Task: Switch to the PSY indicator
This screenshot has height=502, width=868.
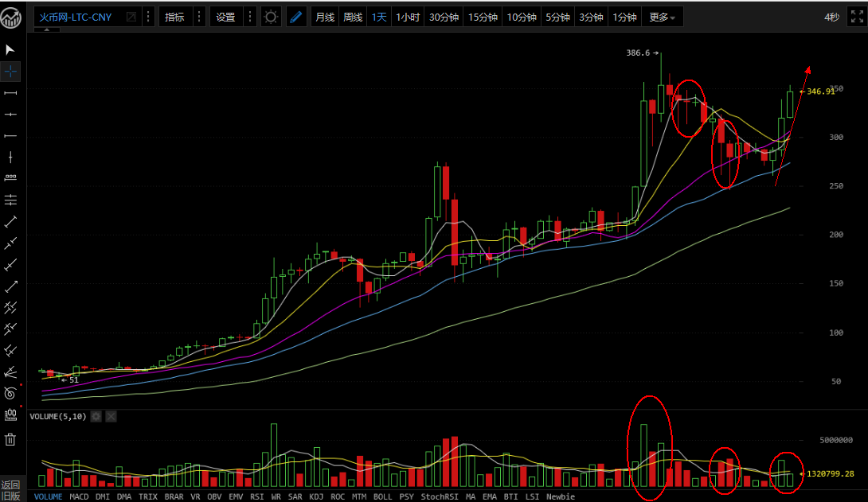Action: (406, 496)
